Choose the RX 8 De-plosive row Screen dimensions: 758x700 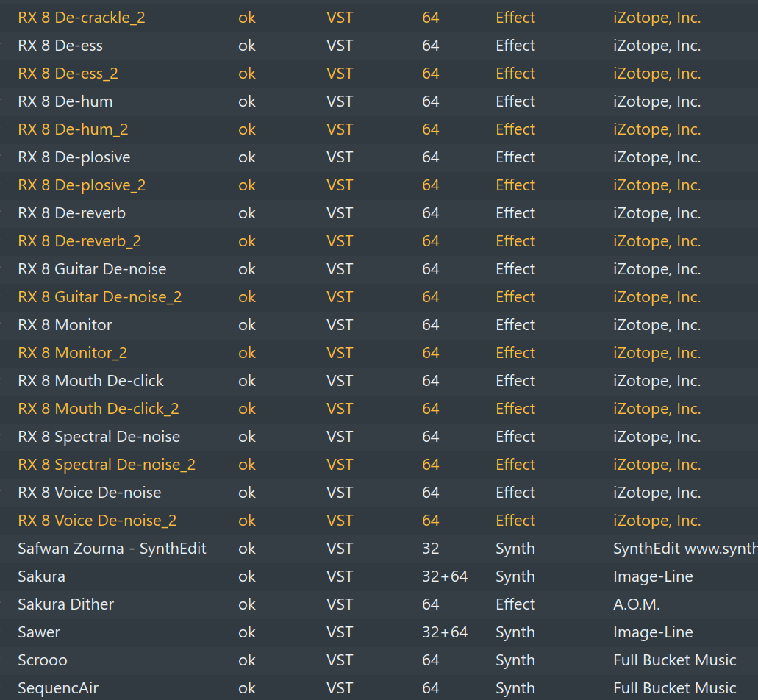[x=74, y=157]
